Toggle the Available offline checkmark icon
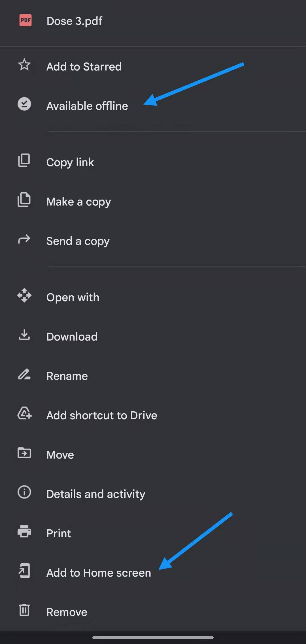The image size is (306, 644). point(24,104)
